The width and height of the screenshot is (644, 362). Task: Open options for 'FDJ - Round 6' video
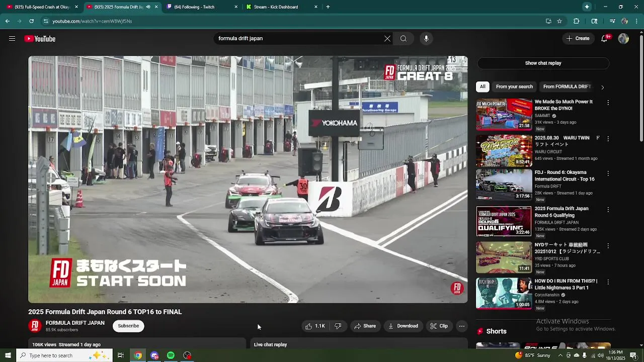[608, 173]
